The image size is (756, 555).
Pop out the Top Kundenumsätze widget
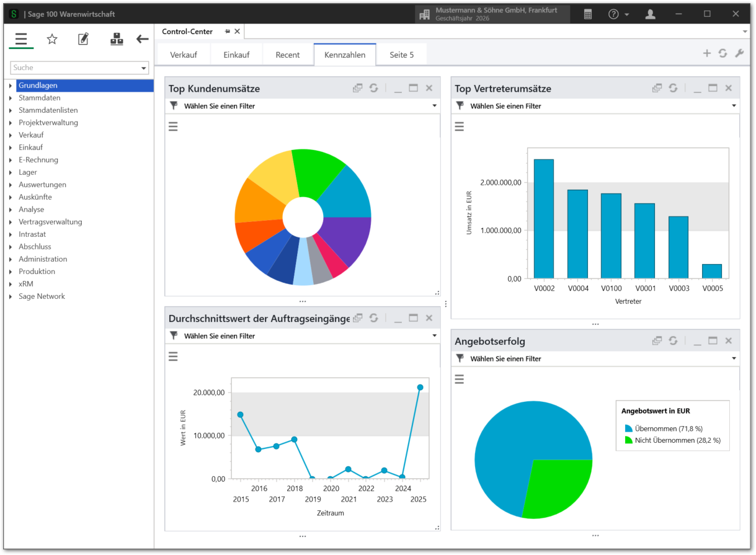[358, 88]
